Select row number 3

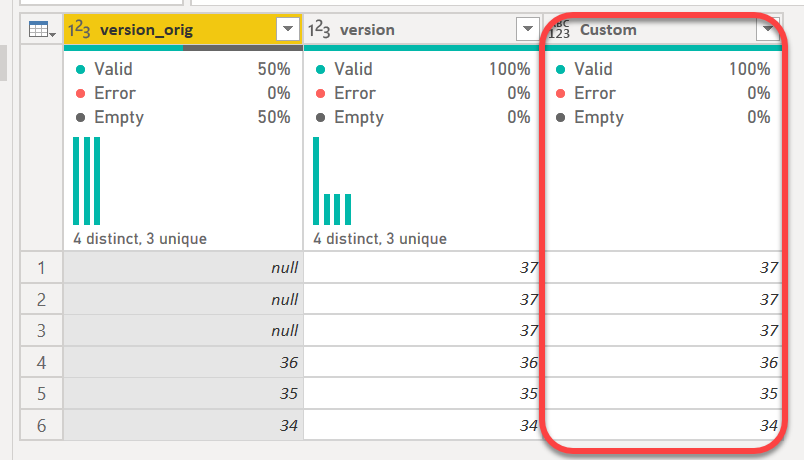click(x=42, y=330)
